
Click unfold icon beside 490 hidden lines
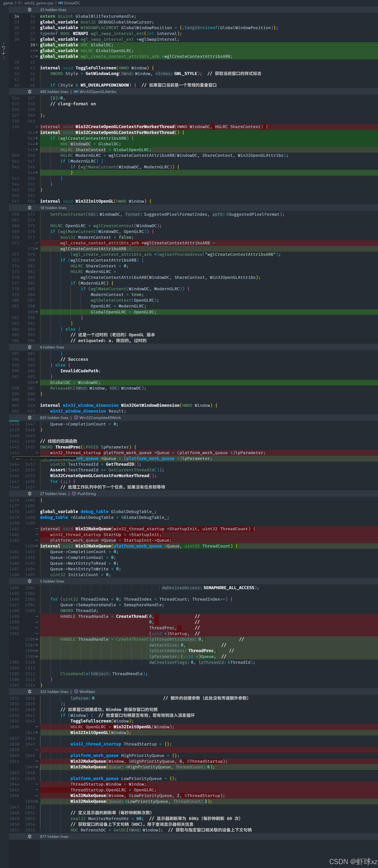click(x=30, y=92)
